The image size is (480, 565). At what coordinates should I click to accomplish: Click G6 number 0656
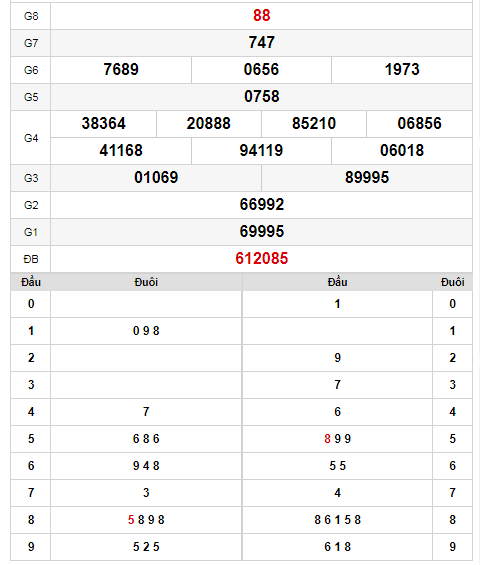tap(261, 70)
